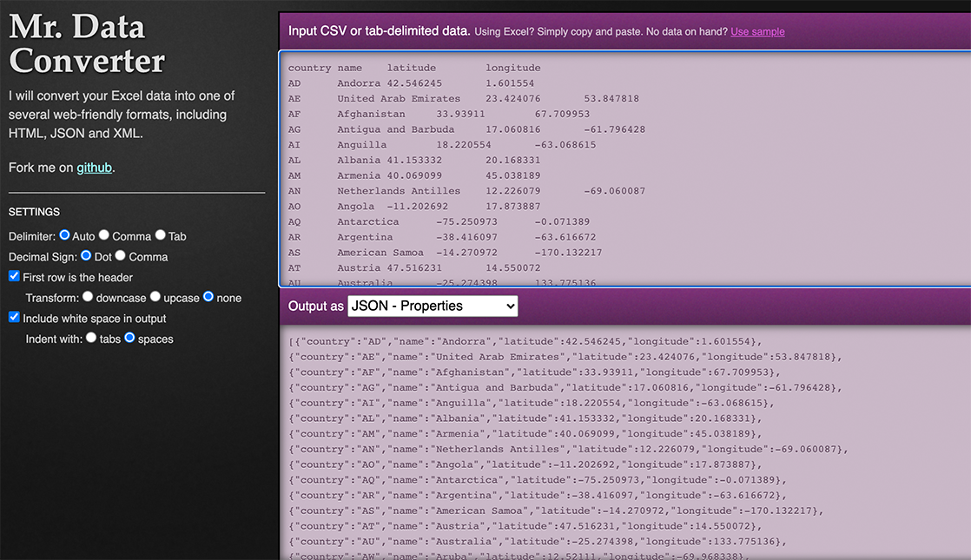Open the github link
Viewport: 971px width, 560px height.
coord(94,168)
